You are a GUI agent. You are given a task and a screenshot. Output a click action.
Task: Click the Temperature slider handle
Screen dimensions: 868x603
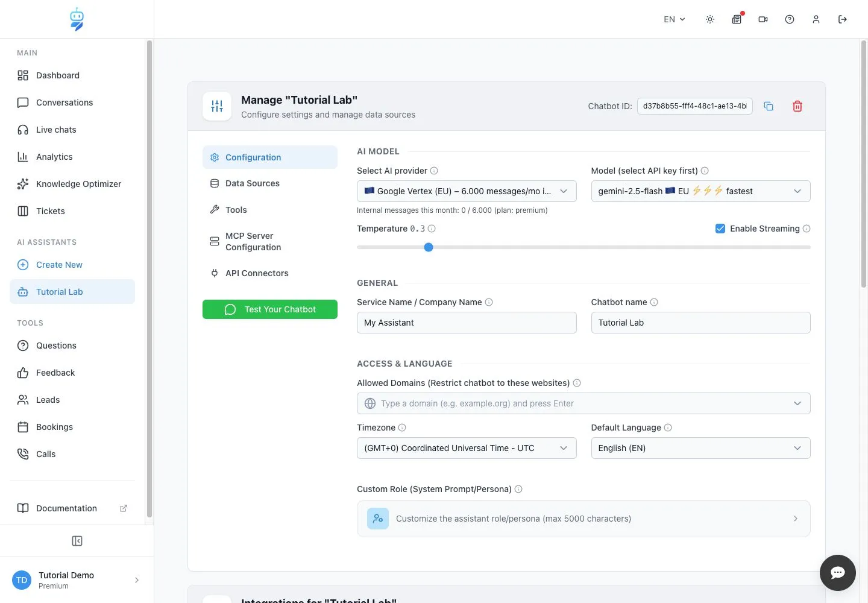pos(429,247)
